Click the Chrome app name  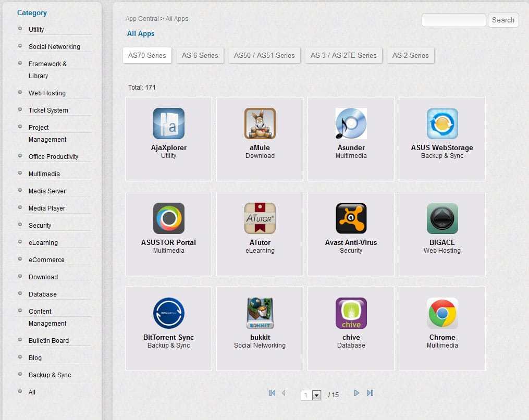(x=442, y=337)
